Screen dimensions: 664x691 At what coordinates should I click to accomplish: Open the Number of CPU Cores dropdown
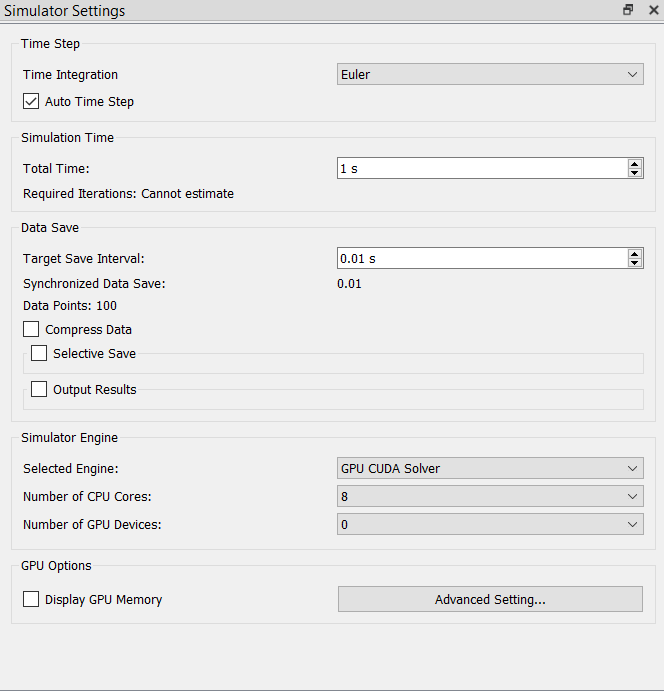point(490,496)
